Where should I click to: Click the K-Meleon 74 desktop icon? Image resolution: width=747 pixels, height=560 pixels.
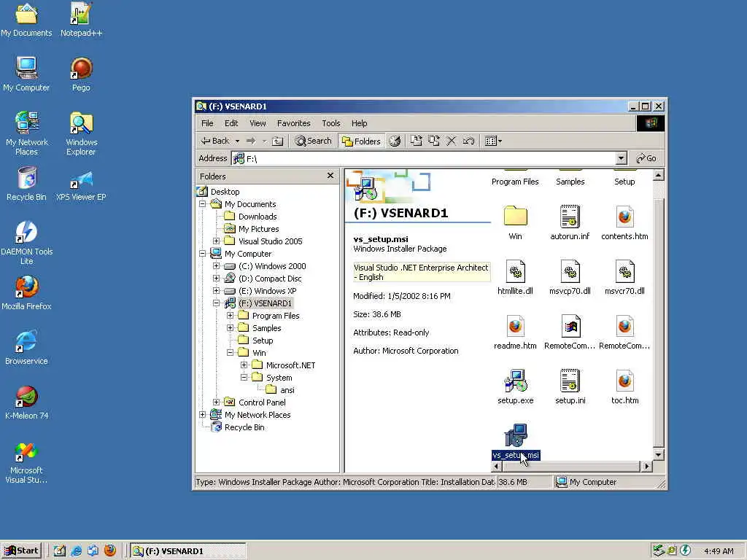click(26, 402)
